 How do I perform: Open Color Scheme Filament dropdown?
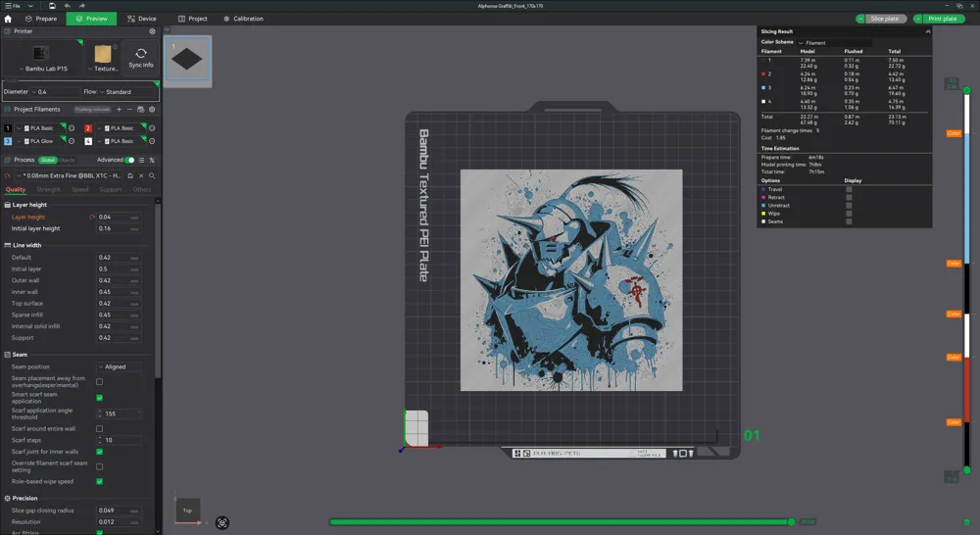click(x=834, y=43)
